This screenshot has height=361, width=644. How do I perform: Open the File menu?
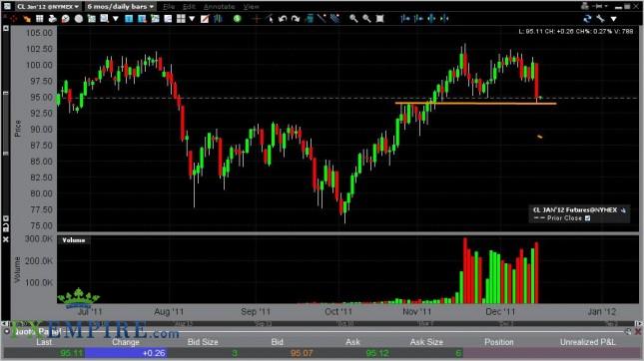point(169,7)
